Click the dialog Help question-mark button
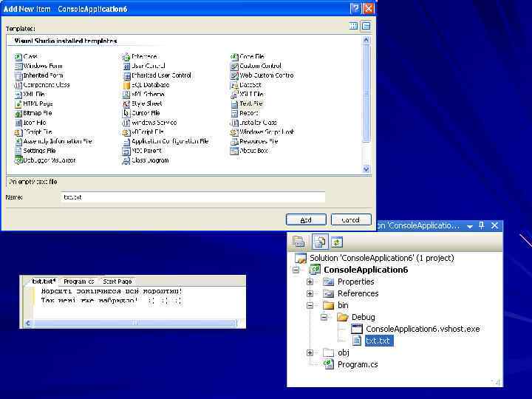 [355, 8]
